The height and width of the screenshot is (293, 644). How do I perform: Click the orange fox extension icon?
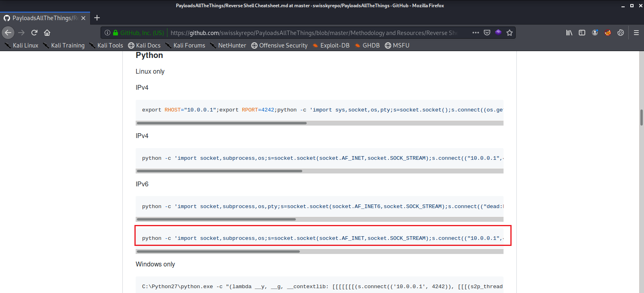608,33
